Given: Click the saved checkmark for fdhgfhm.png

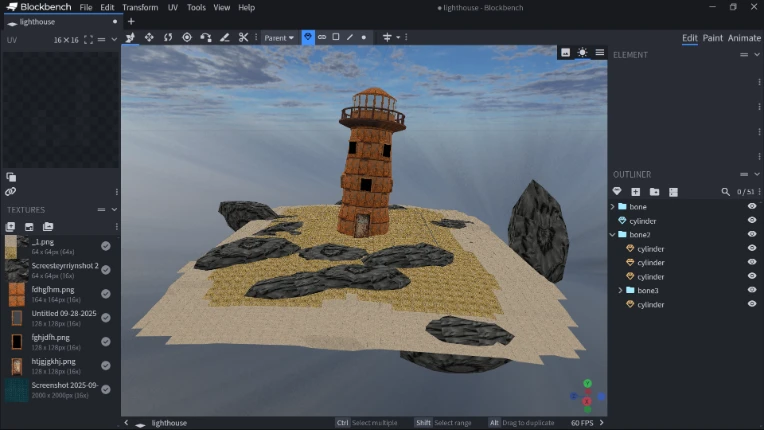Looking at the screenshot, I should (106, 294).
